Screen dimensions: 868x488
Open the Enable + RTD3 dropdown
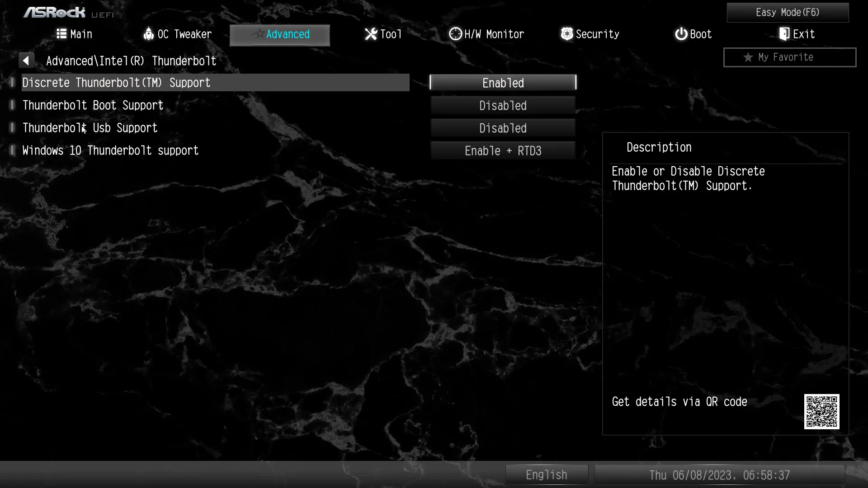point(503,150)
